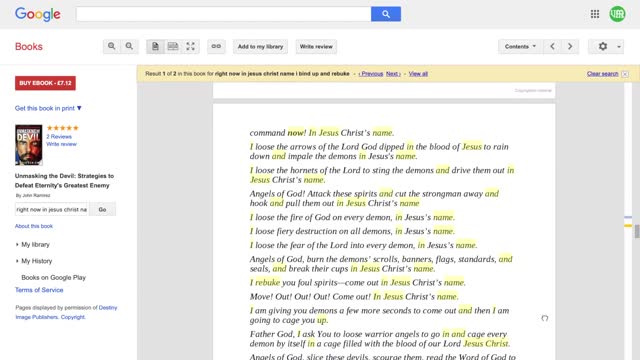
Task: View all search results
Action: (418, 74)
